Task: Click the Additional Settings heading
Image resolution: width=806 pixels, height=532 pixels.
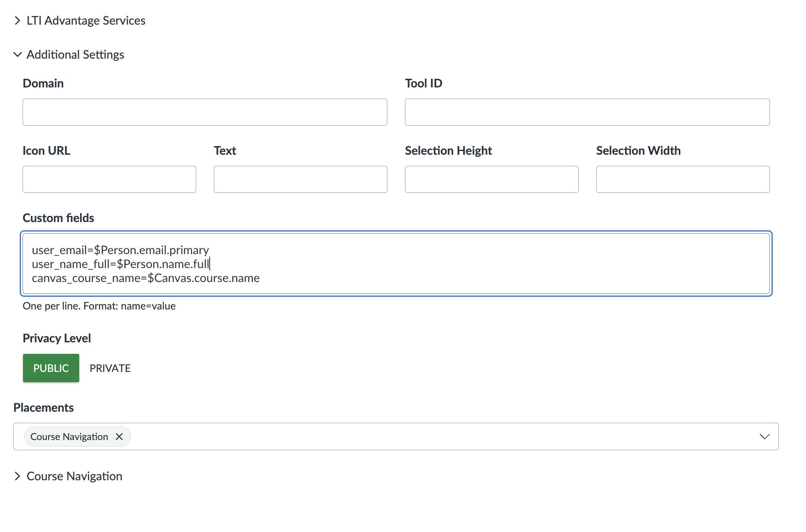Action: point(75,54)
